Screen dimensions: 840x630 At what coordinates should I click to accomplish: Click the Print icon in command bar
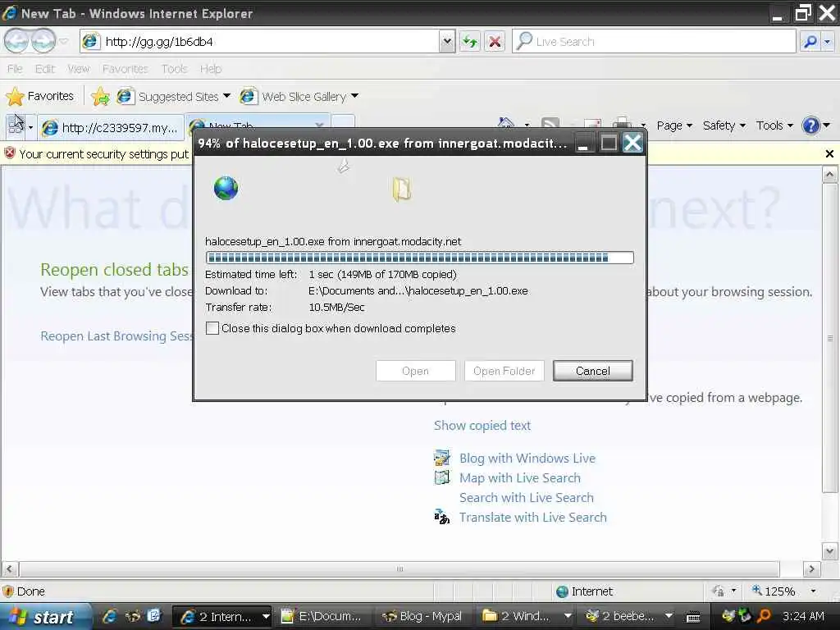pyautogui.click(x=623, y=126)
